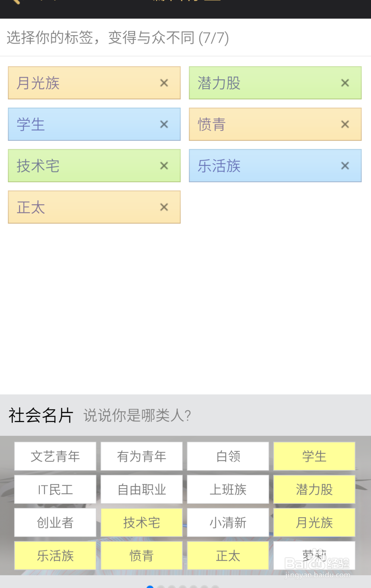
Task: Delete the 学生 tag using its X icon
Action: point(164,124)
